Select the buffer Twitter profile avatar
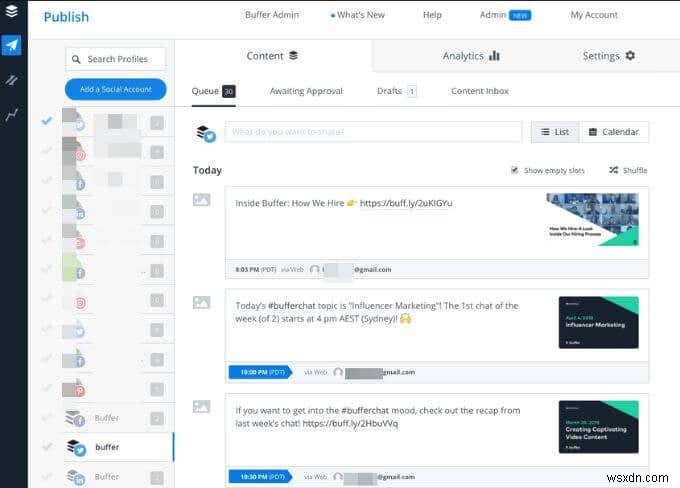Viewport: 680px width, 488px height. click(76, 448)
